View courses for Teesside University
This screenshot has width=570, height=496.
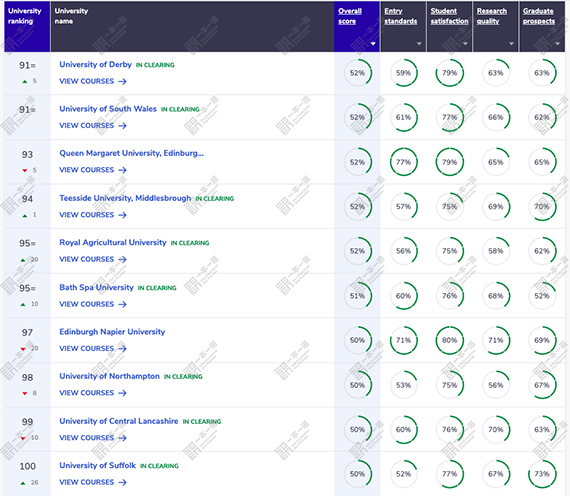(93, 215)
